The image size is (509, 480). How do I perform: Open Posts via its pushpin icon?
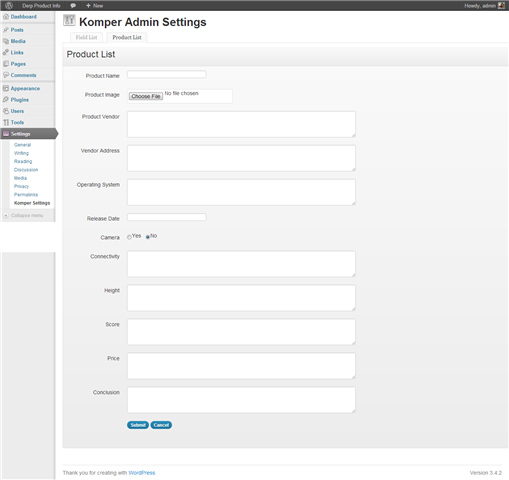[x=6, y=30]
